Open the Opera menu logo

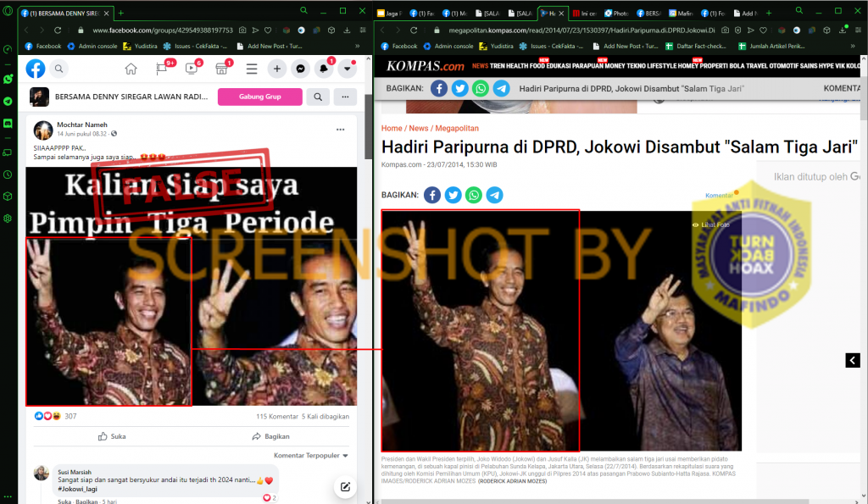click(x=8, y=10)
